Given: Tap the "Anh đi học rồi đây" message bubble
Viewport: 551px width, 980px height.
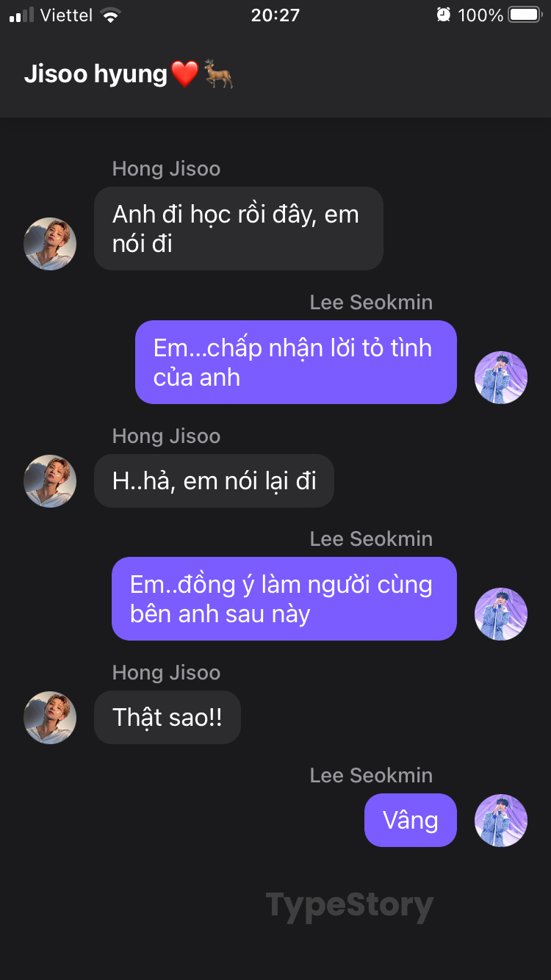Looking at the screenshot, I should [x=238, y=228].
